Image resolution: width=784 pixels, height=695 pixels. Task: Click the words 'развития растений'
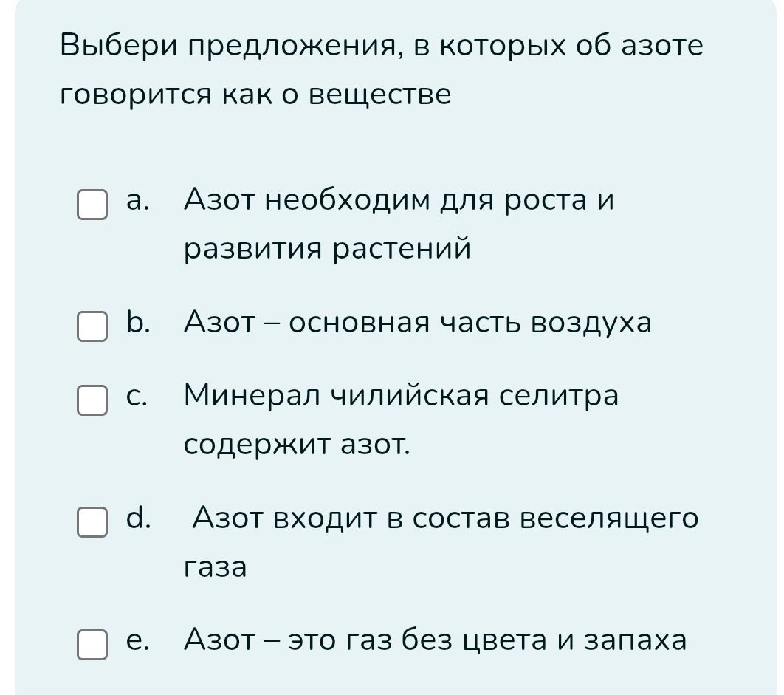point(328,249)
